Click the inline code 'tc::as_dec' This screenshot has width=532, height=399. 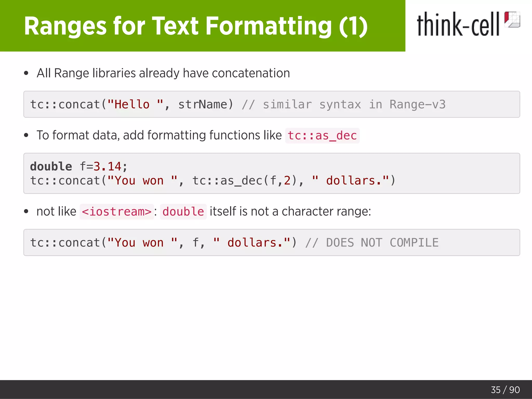[322, 136]
